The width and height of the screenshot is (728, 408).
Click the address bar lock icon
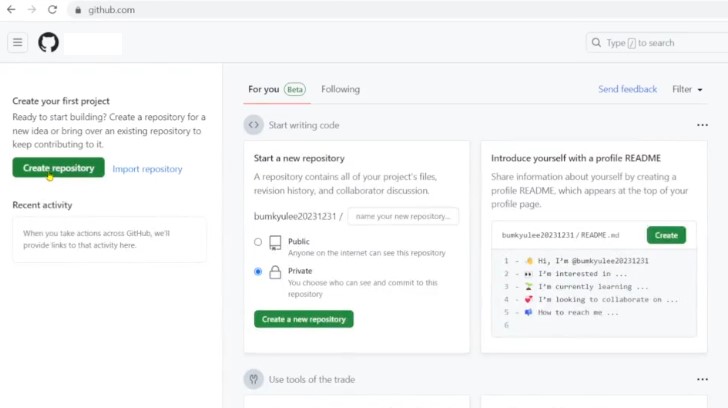click(x=78, y=10)
